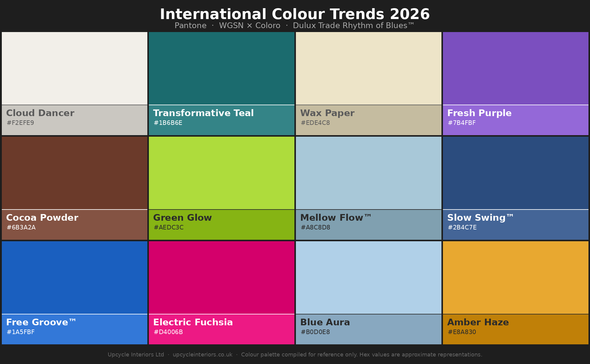Select the Cocoa Powder brown swatch
This screenshot has height=364, width=590.
74,173
